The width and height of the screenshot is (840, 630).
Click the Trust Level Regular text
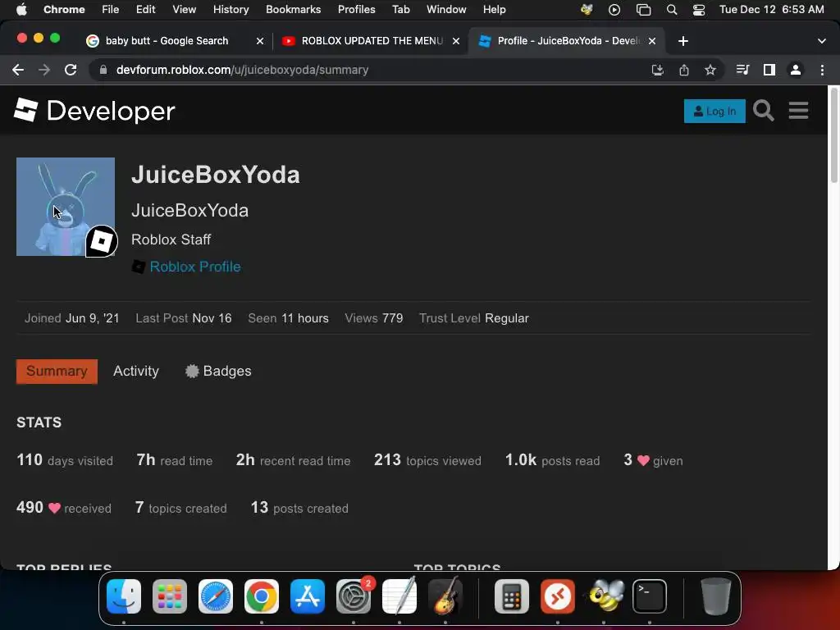[474, 318]
